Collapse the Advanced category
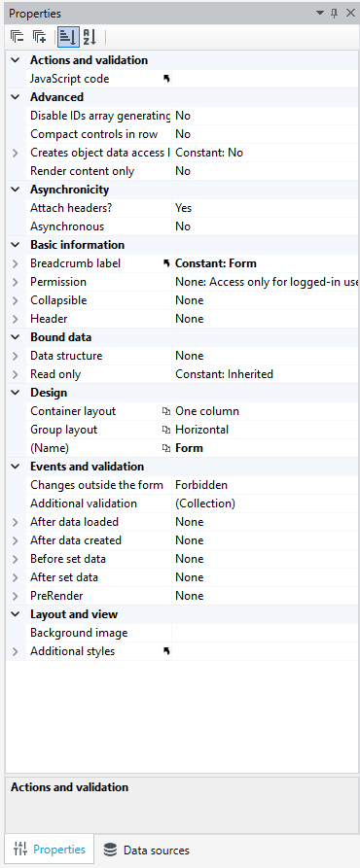This screenshot has width=360, height=868. coord(16,97)
